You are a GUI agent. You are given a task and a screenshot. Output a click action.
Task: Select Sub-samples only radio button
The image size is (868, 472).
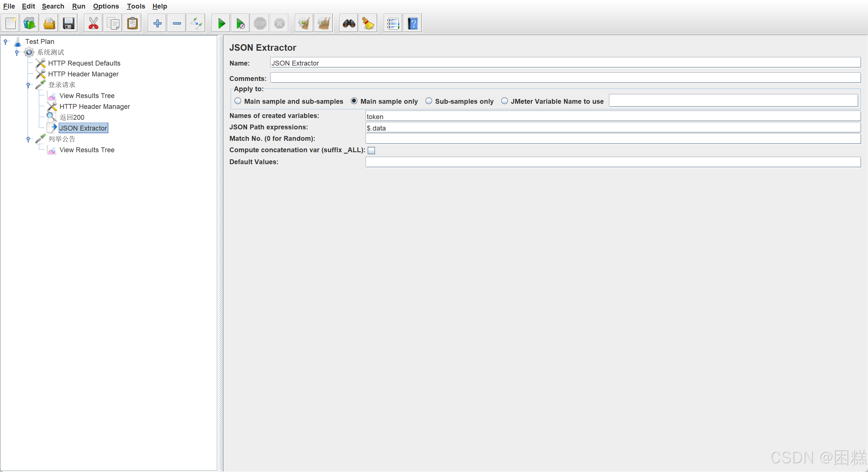click(x=429, y=101)
